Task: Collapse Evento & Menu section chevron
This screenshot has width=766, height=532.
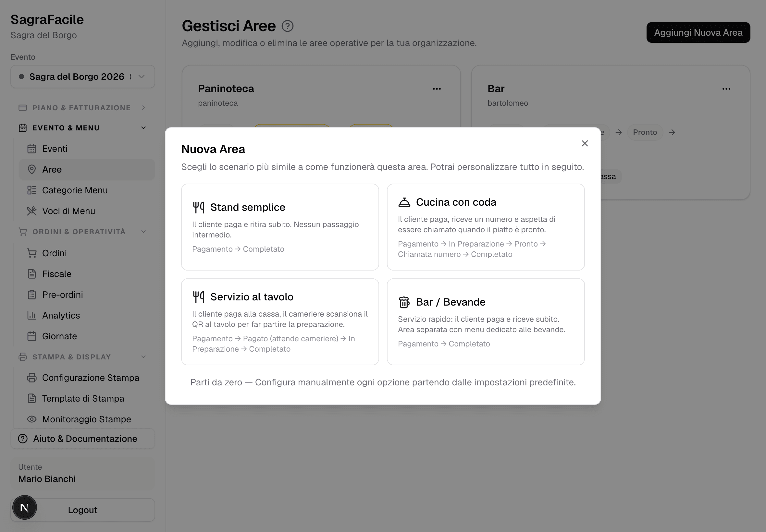Action: click(143, 128)
